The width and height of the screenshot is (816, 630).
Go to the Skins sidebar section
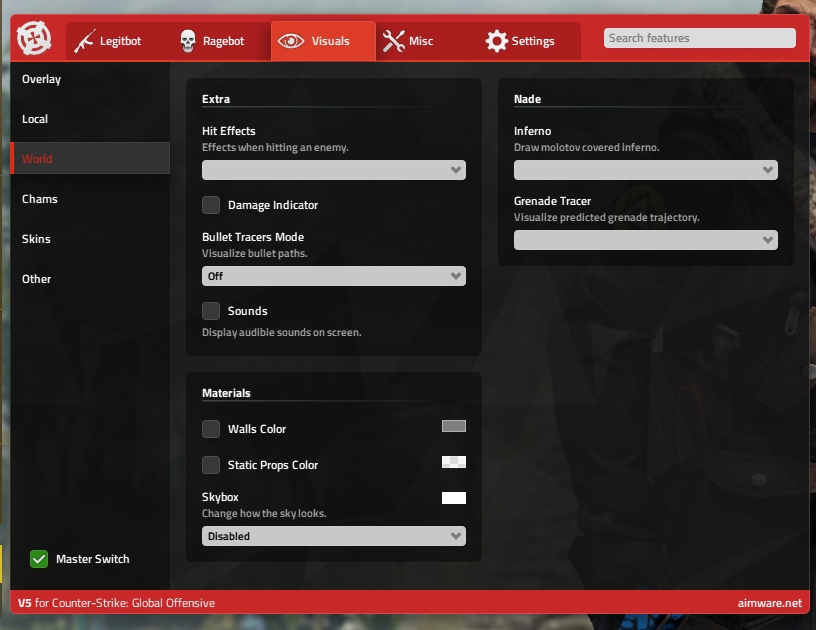click(36, 239)
